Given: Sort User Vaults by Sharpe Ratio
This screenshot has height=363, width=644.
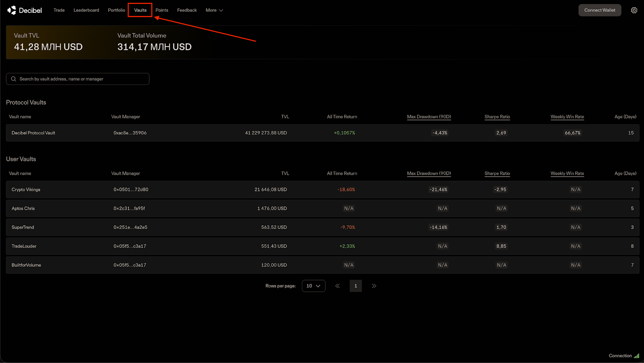Looking at the screenshot, I should [497, 173].
